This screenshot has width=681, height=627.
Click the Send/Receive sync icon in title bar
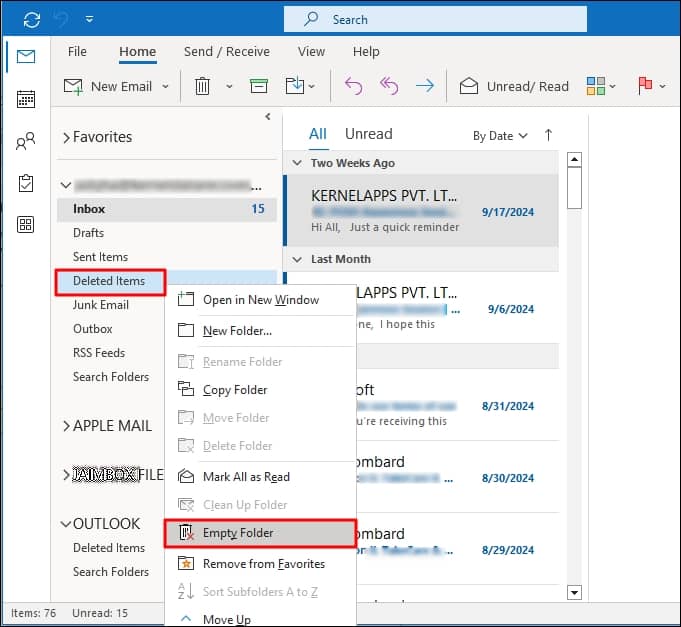click(x=32, y=20)
